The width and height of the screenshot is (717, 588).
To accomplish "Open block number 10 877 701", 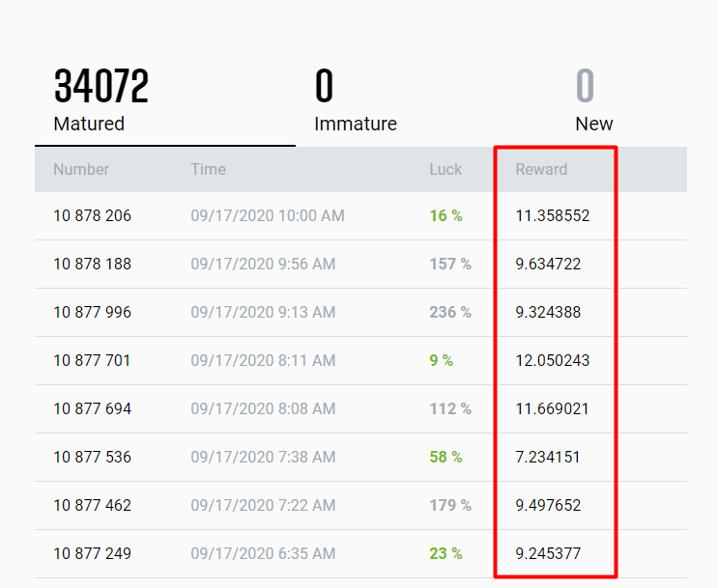I will 92,360.
